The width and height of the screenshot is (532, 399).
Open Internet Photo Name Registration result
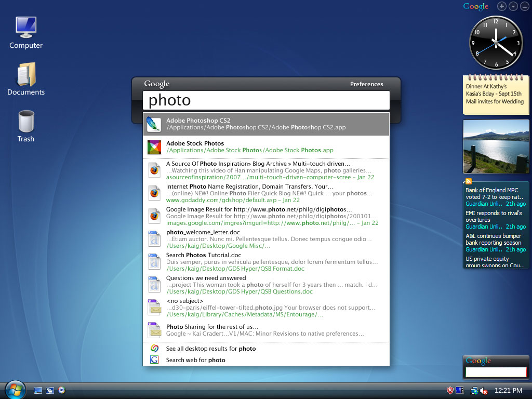(x=266, y=193)
